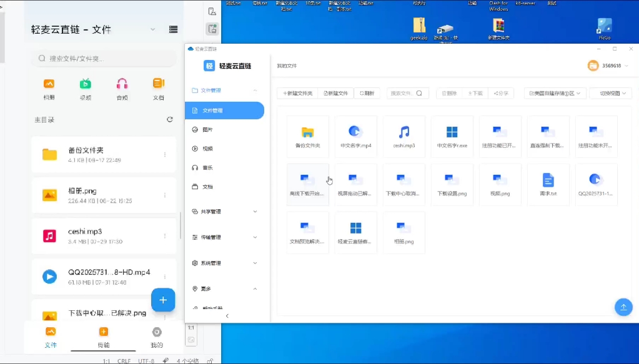Select the 视频.png file tile
Image resolution: width=639 pixels, height=364 pixels.
click(x=500, y=184)
